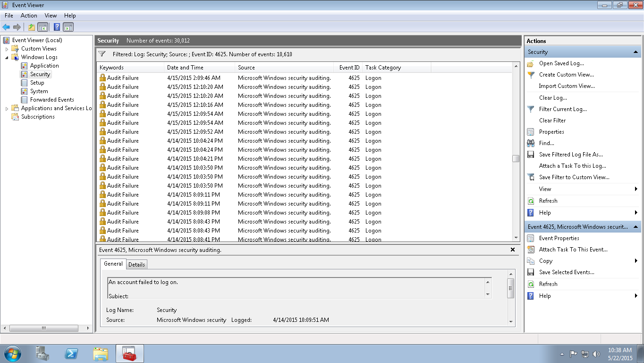
Task: Open the View menu in menu bar
Action: 51,16
